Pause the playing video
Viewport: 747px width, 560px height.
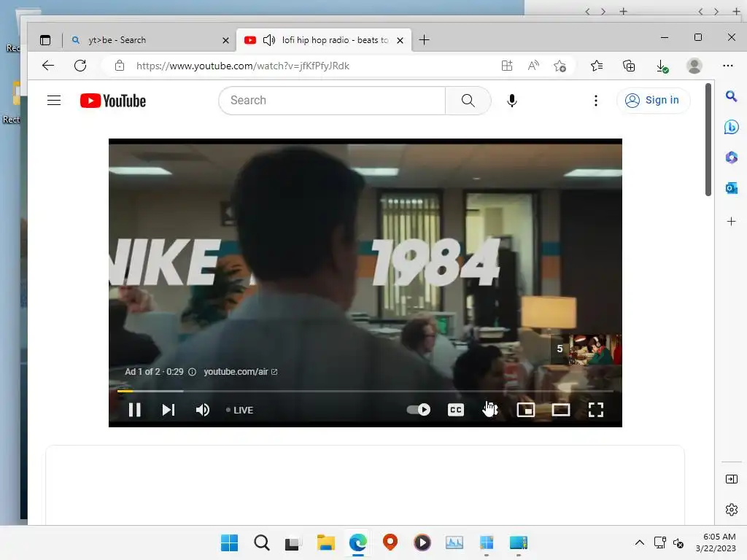134,410
